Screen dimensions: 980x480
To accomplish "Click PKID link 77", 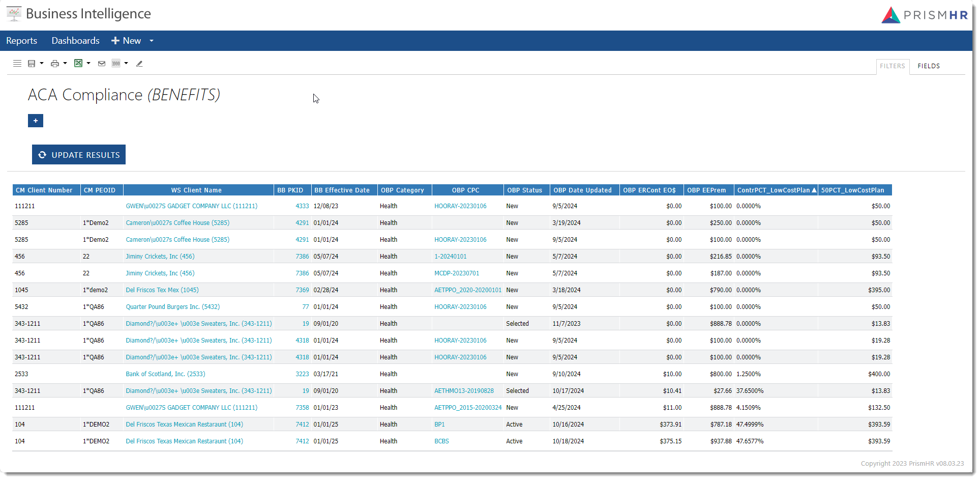I will coord(306,307).
